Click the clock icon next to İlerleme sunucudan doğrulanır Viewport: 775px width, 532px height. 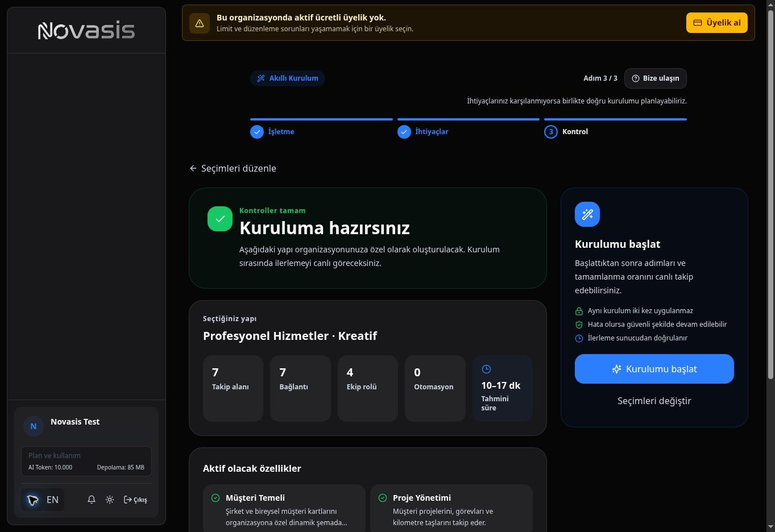579,338
